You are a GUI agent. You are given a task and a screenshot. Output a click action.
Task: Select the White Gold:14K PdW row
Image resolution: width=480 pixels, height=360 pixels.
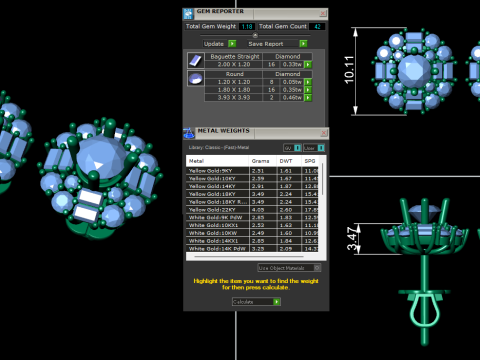pos(252,248)
